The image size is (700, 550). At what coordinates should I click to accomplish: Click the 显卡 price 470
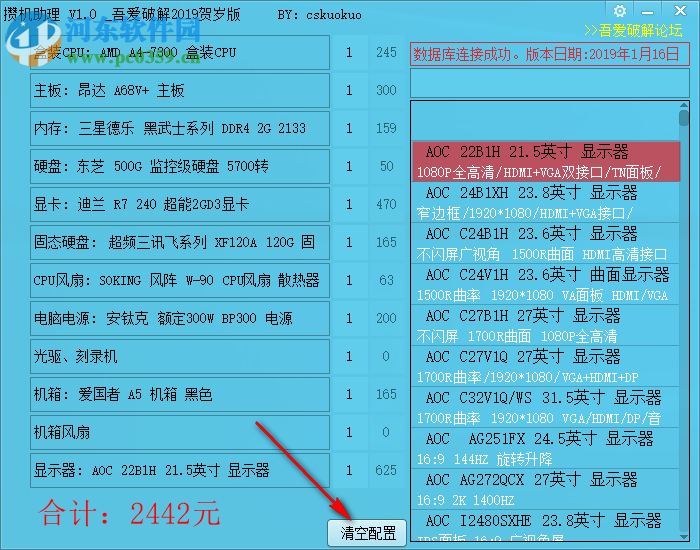pyautogui.click(x=387, y=204)
